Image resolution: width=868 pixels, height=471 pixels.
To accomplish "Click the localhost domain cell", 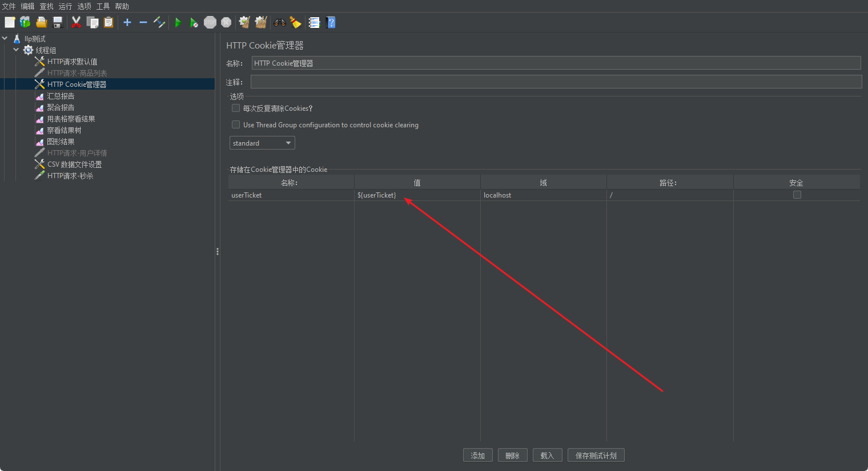I will point(544,195).
